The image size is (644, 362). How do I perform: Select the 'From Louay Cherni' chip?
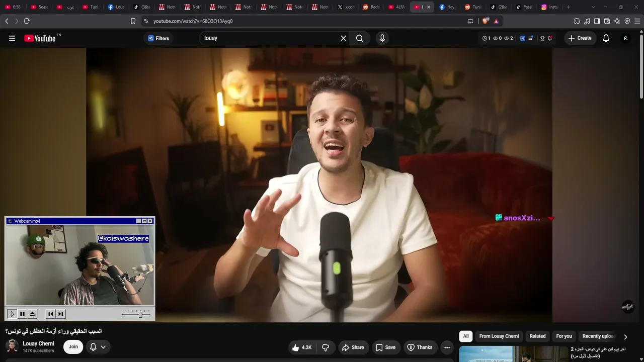[499, 336]
